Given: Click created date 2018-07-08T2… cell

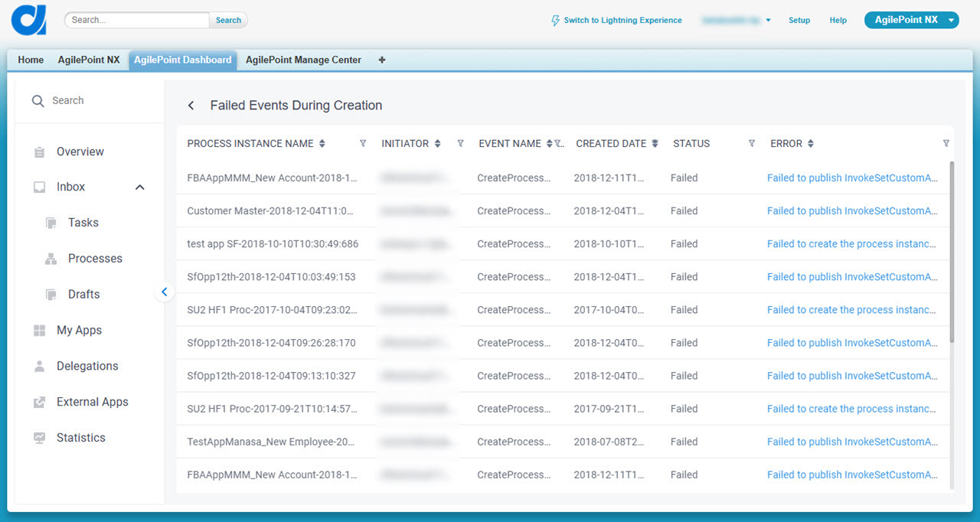Looking at the screenshot, I should (x=609, y=442).
